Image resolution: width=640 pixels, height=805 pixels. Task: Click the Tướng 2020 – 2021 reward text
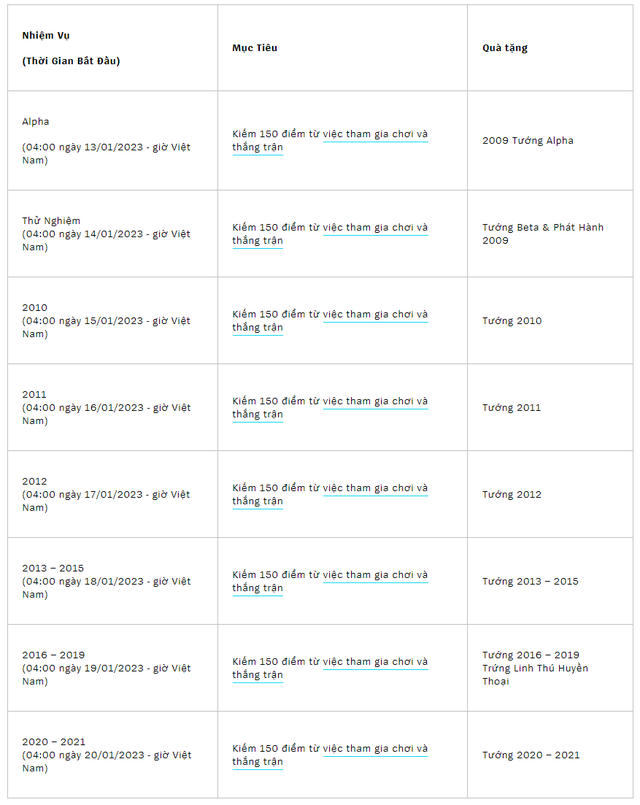(531, 756)
